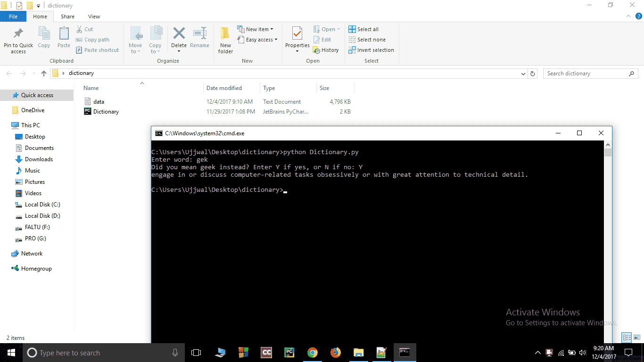Open the Easy access dropdown
644x362 pixels.
257,40
